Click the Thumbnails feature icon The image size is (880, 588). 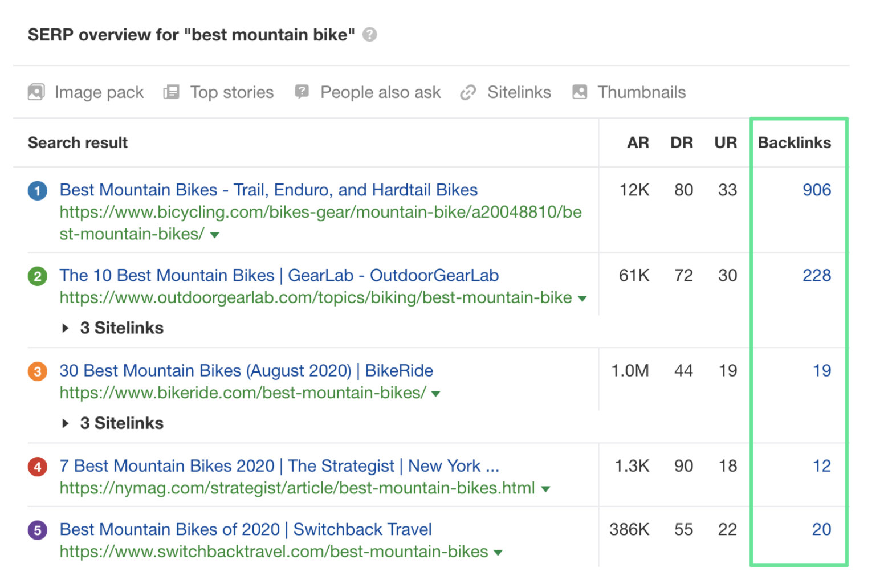click(579, 92)
